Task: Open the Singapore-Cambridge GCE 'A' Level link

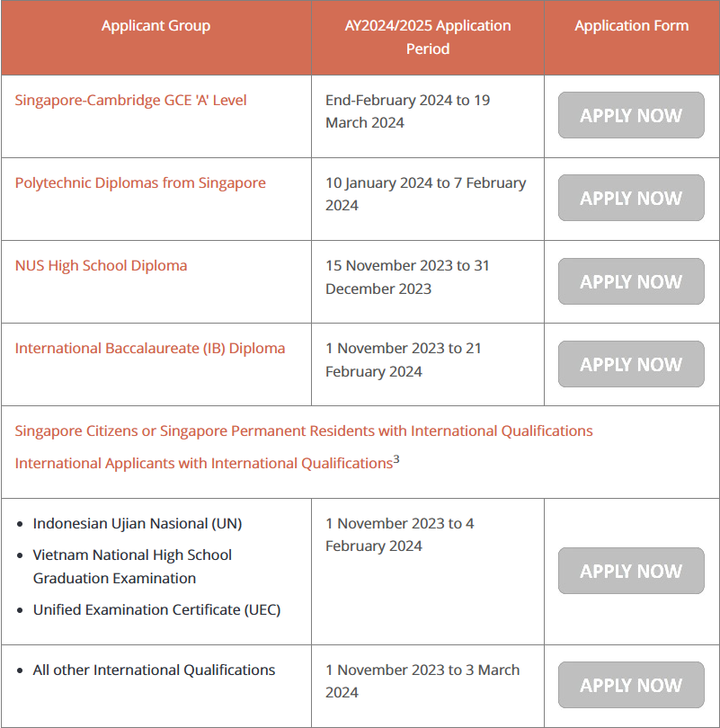Action: pyautogui.click(x=130, y=101)
